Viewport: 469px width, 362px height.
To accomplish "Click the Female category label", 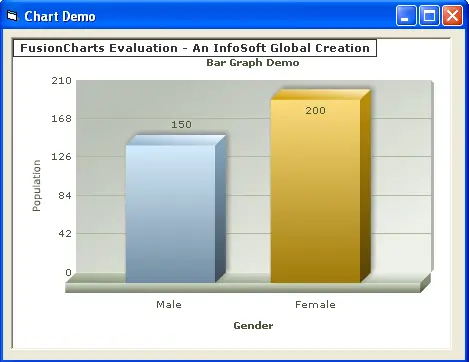I will coord(315,304).
